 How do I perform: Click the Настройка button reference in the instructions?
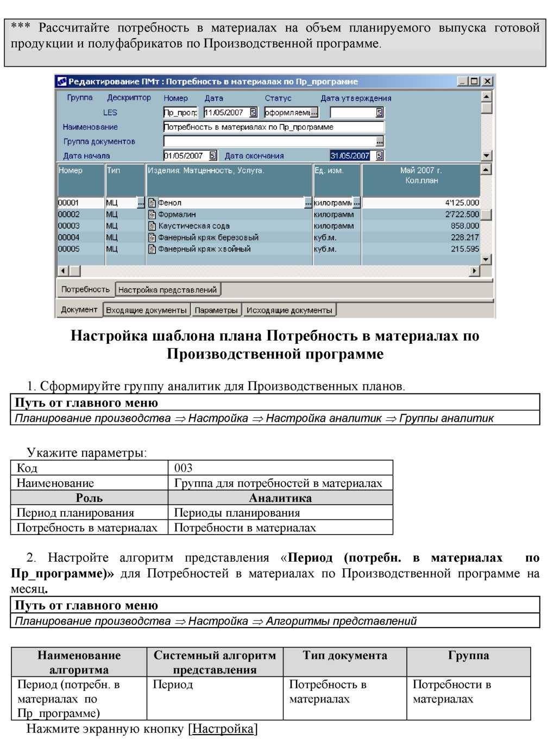click(223, 729)
